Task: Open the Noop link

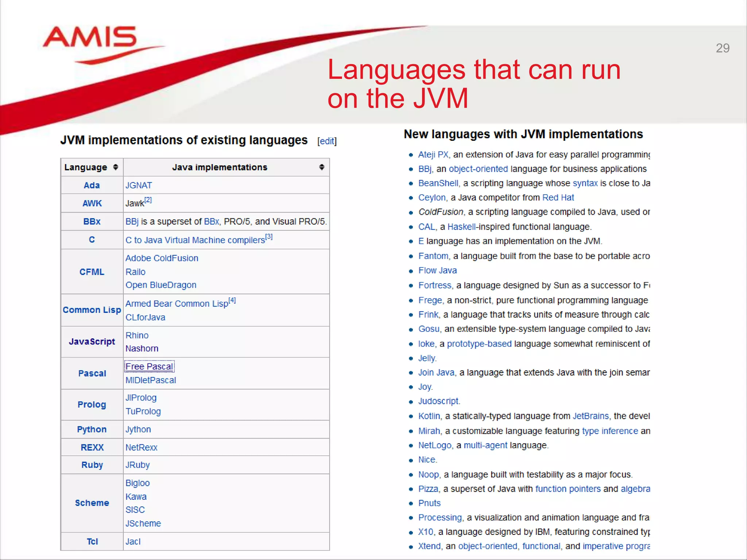Action: 429,475
